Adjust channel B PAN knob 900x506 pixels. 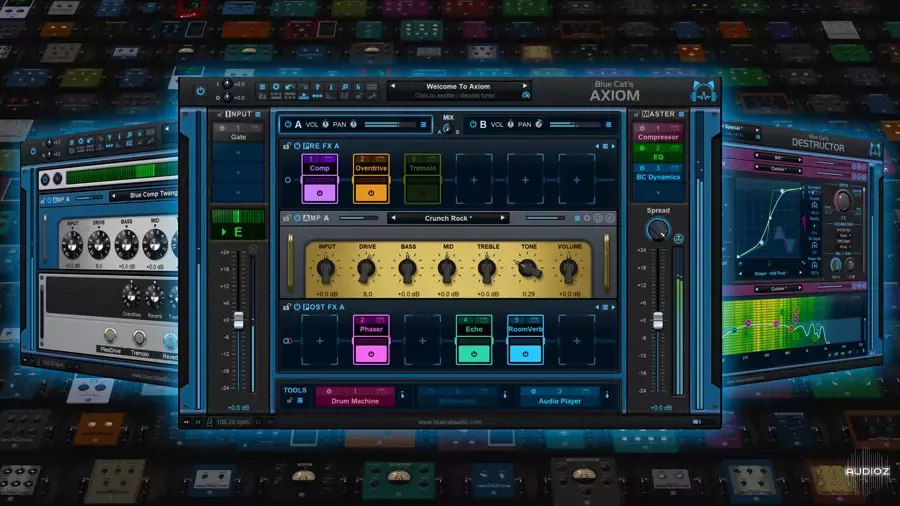(x=539, y=124)
